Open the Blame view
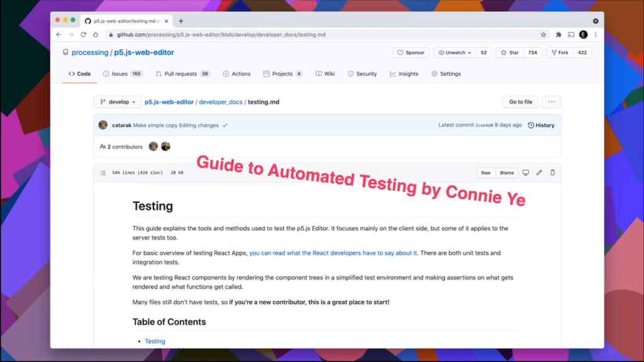This screenshot has height=362, width=644. tap(507, 173)
